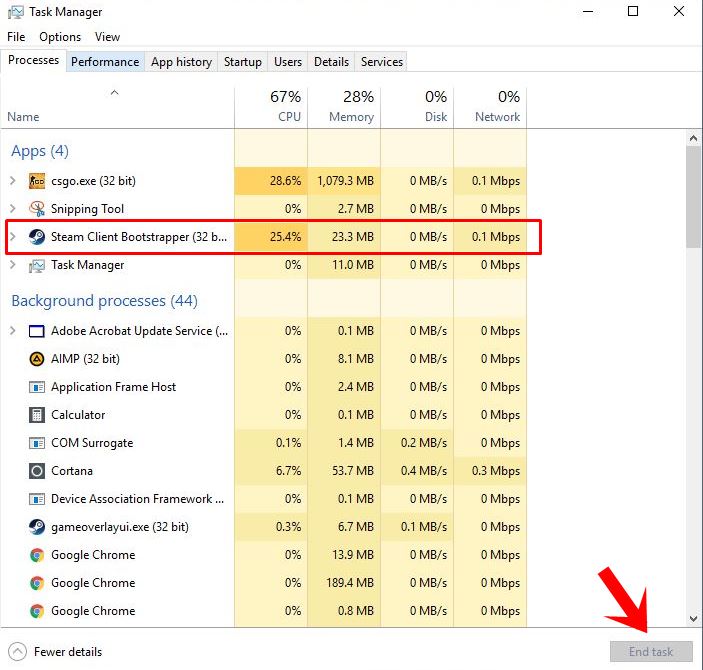Viewport: 703px width, 670px height.
Task: Sort by the CPU column header
Action: tap(271, 108)
